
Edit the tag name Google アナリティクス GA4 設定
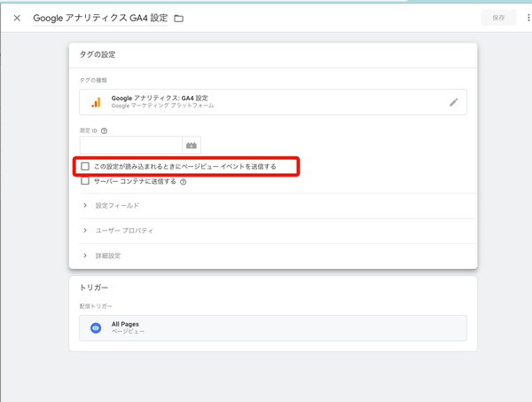pos(100,18)
